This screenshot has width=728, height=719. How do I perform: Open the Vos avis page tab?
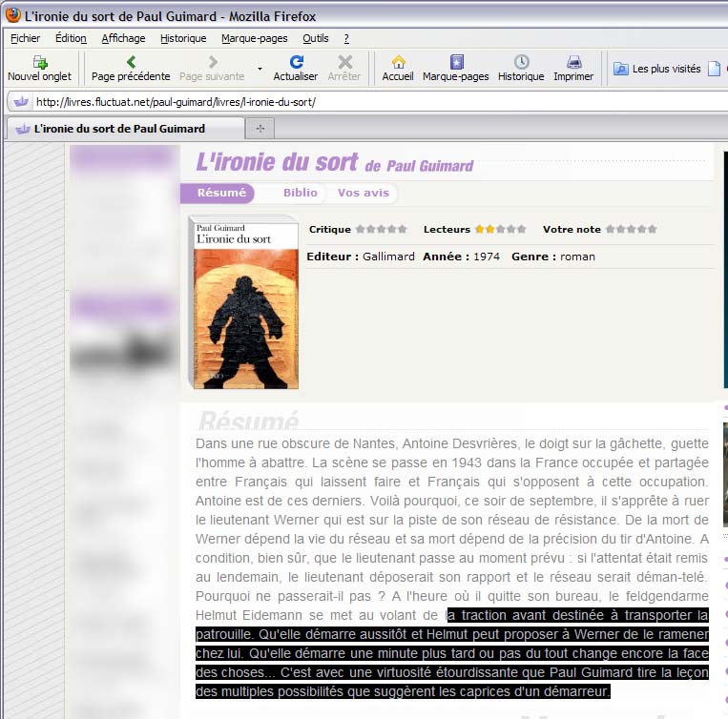tap(364, 193)
